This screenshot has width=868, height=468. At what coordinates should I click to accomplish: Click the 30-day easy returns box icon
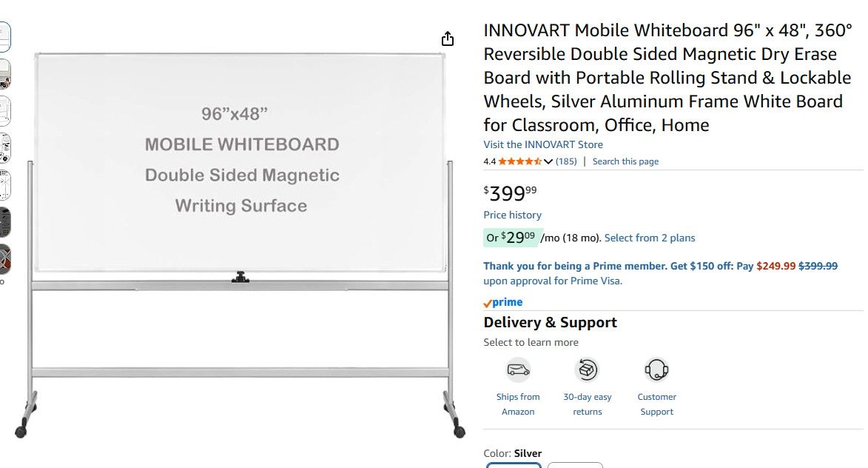click(x=587, y=369)
